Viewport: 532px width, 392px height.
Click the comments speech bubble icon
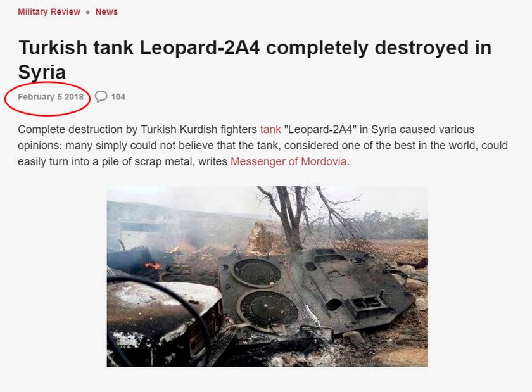click(x=101, y=97)
